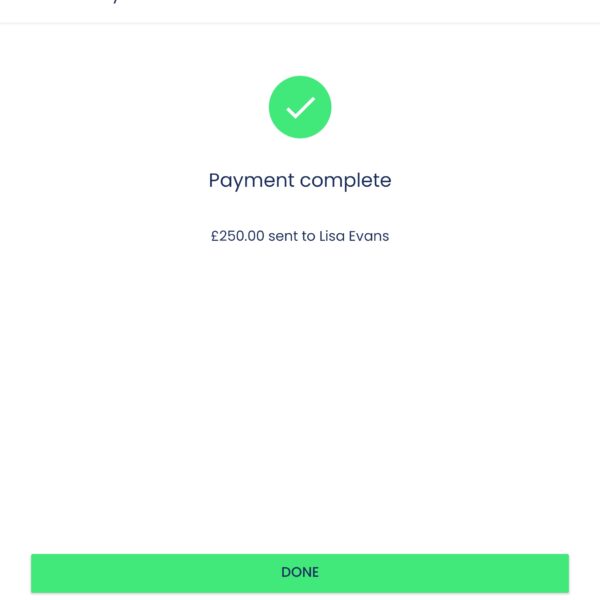The height and width of the screenshot is (600, 600).
Task: Select the payment confirmation check badge
Action: tap(300, 107)
